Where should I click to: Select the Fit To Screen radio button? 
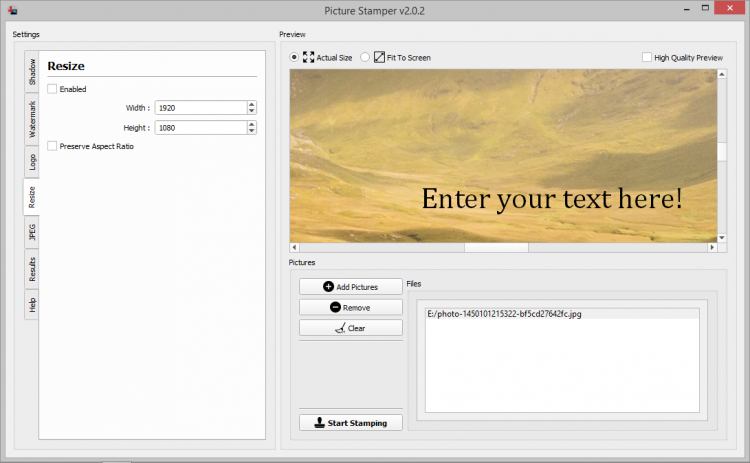[365, 57]
